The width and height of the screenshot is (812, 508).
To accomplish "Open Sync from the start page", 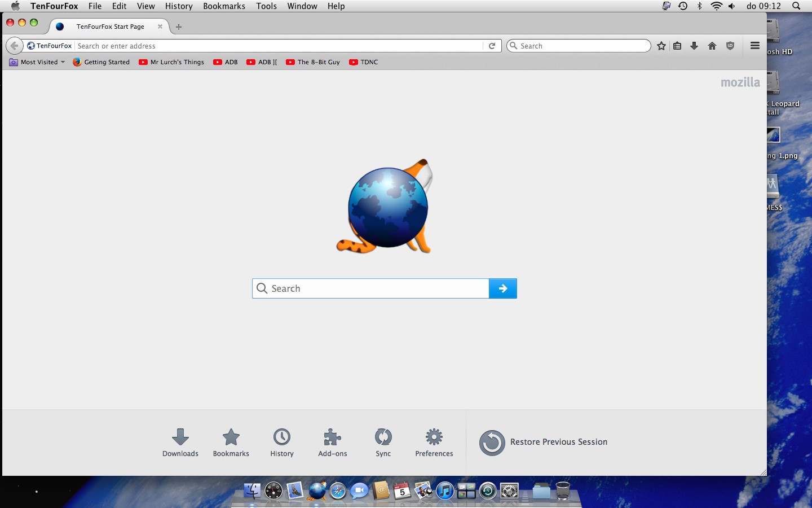I will coord(383,442).
